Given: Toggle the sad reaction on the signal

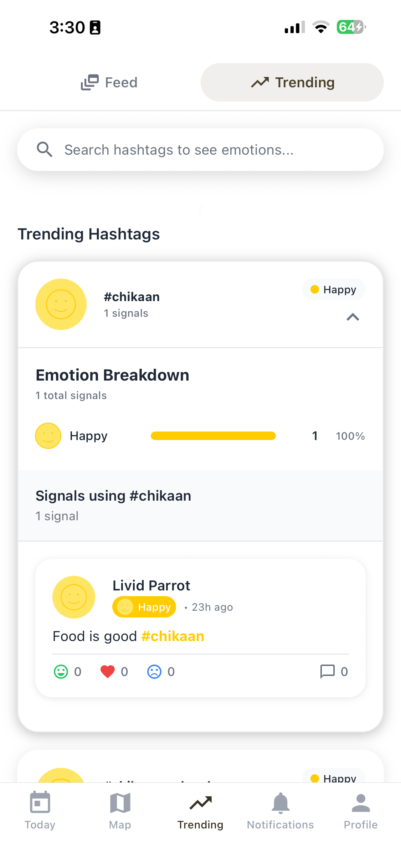Looking at the screenshot, I should click(154, 671).
